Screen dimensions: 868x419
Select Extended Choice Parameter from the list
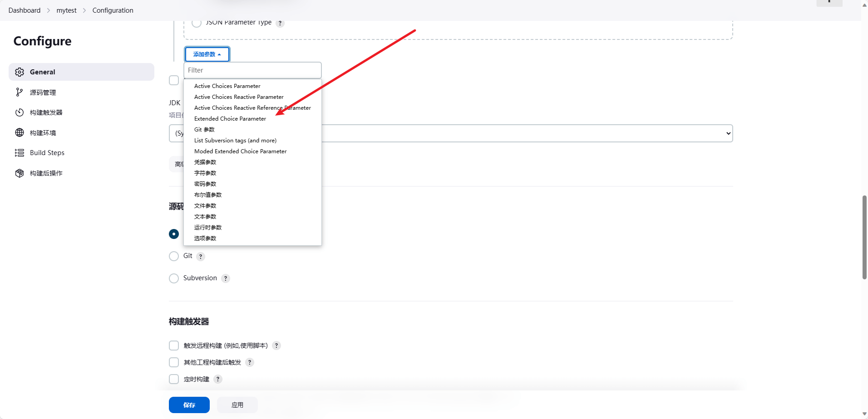(x=230, y=118)
